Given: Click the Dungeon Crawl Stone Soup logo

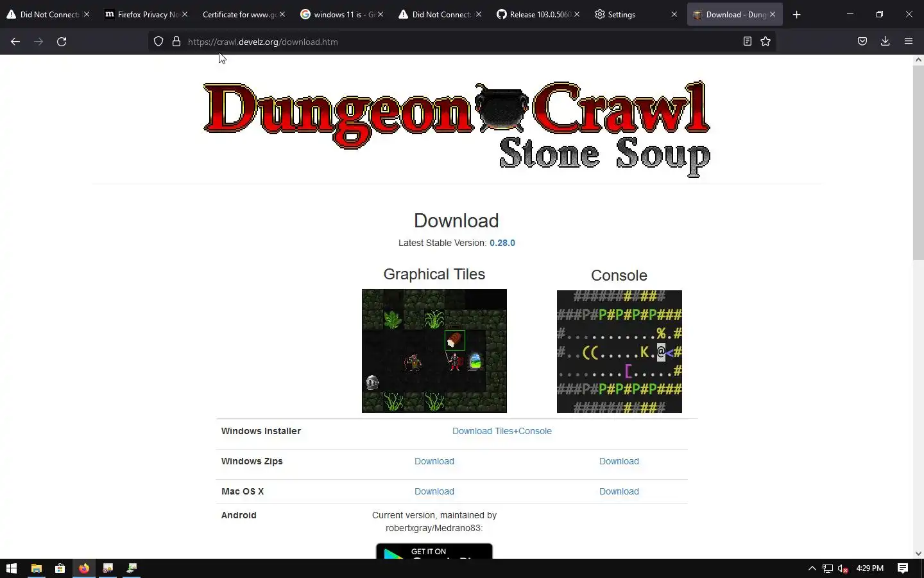Looking at the screenshot, I should pos(457,128).
